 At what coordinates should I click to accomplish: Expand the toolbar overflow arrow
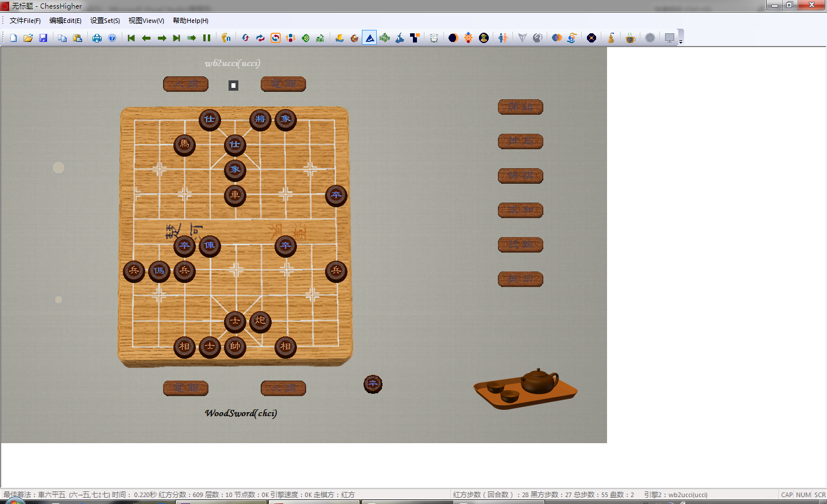pos(681,41)
